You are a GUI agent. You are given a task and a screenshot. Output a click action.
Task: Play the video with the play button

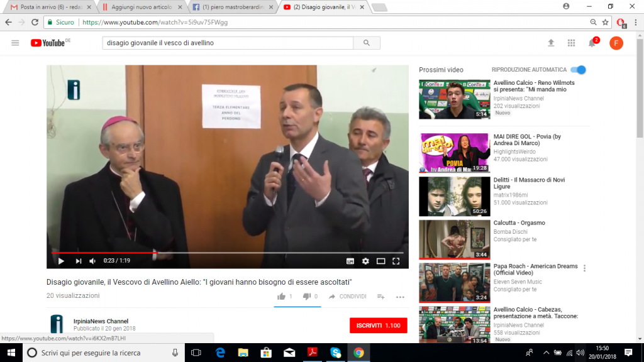pyautogui.click(x=61, y=261)
